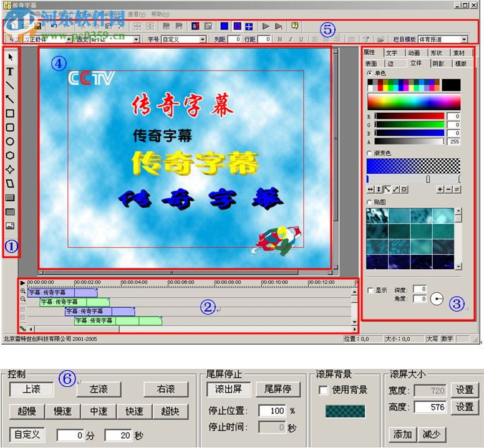Click the 滚出屏 button
This screenshot has width=484, height=448.
pos(228,389)
